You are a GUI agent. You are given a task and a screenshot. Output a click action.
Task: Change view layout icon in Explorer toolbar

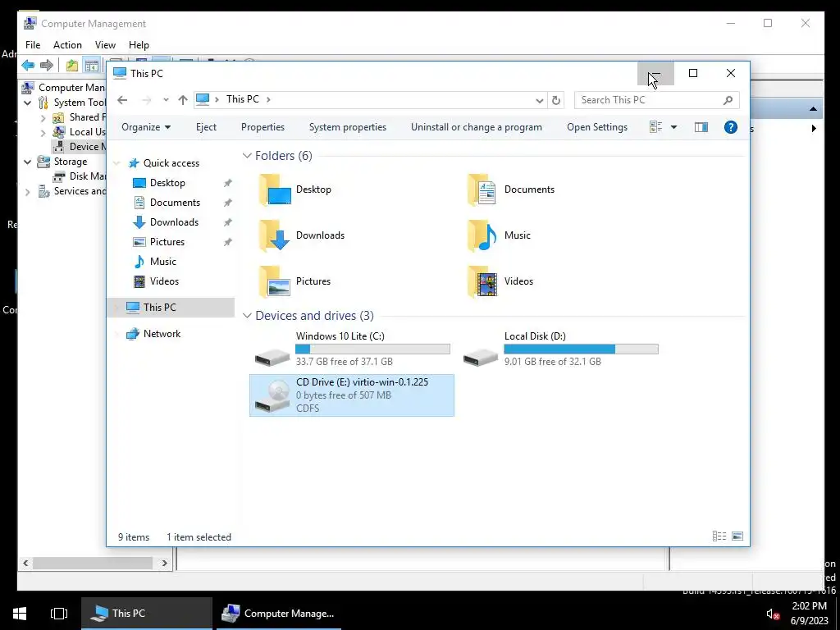pos(655,127)
